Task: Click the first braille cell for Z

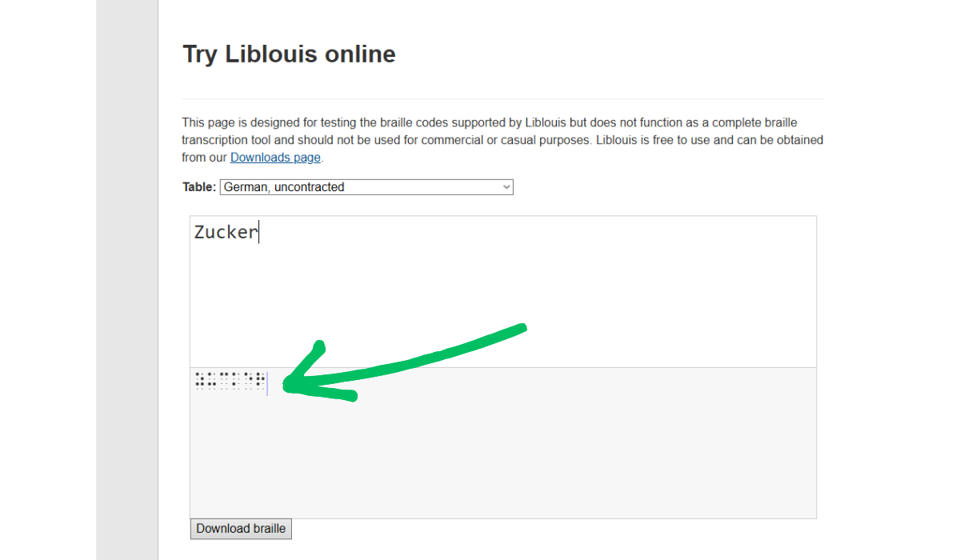Action: [199, 380]
